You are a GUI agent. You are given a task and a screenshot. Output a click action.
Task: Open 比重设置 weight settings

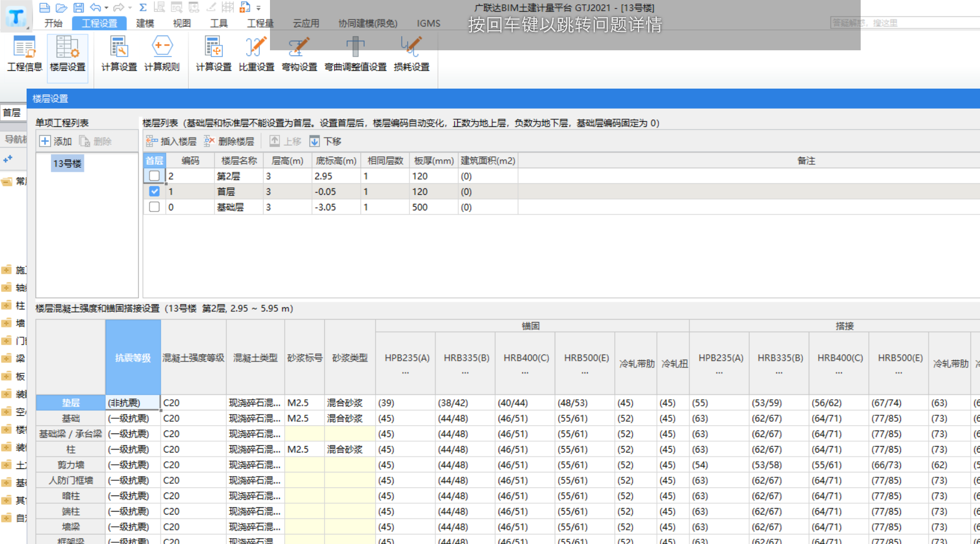click(x=256, y=54)
